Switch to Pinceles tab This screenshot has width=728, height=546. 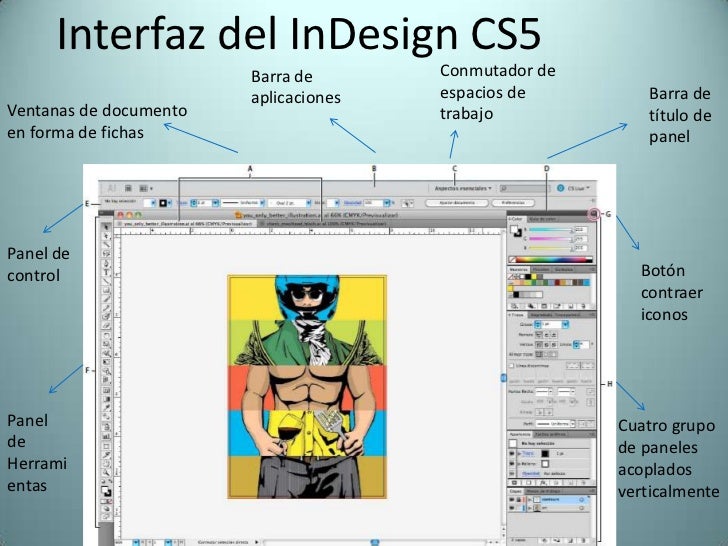[540, 269]
